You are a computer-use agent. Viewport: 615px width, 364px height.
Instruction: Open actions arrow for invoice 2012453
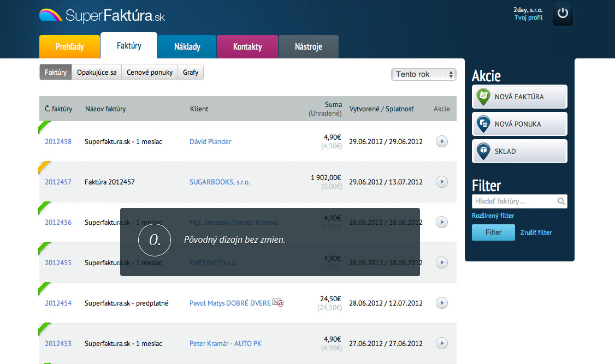[442, 343]
